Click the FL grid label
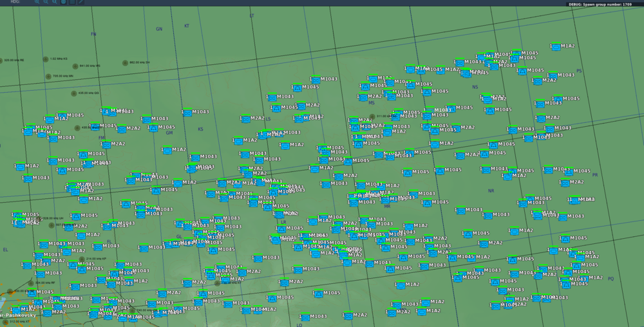 coord(109,242)
